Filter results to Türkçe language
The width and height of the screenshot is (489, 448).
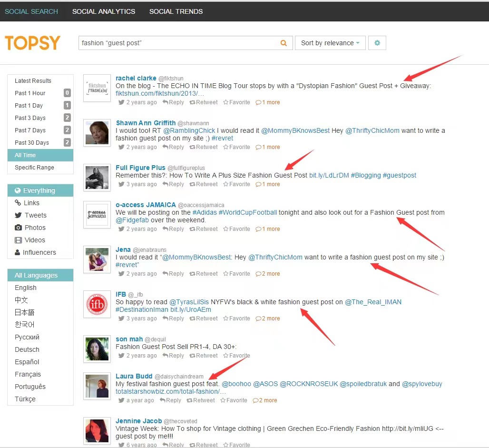40,399
